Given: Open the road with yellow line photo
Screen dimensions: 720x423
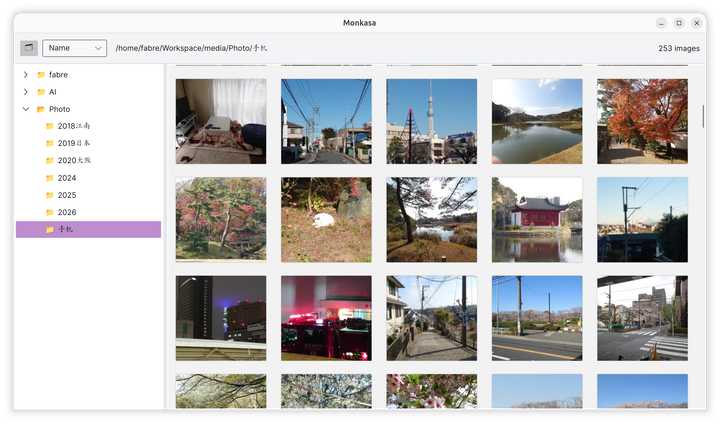Looking at the screenshot, I should click(x=537, y=318).
